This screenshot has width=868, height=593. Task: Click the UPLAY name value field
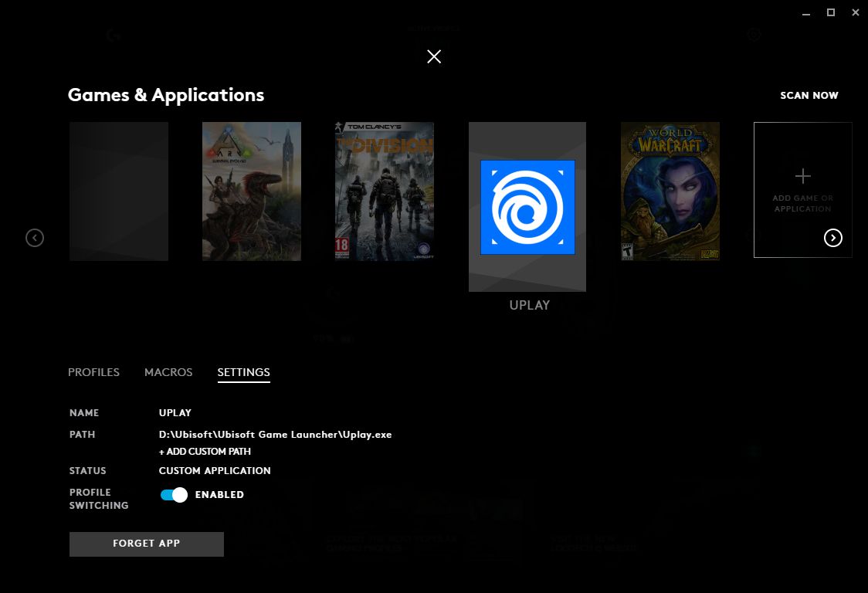pos(175,413)
